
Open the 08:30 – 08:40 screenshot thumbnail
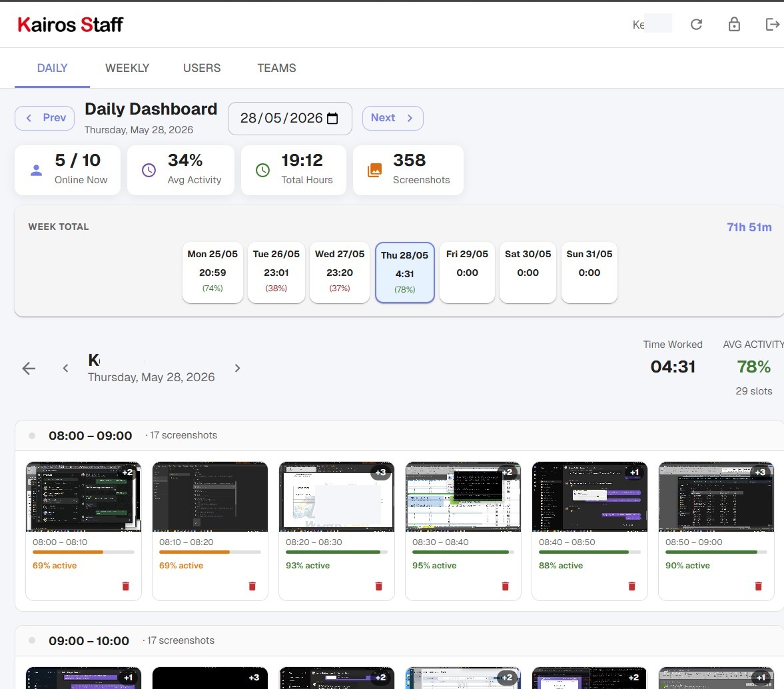[x=463, y=496]
